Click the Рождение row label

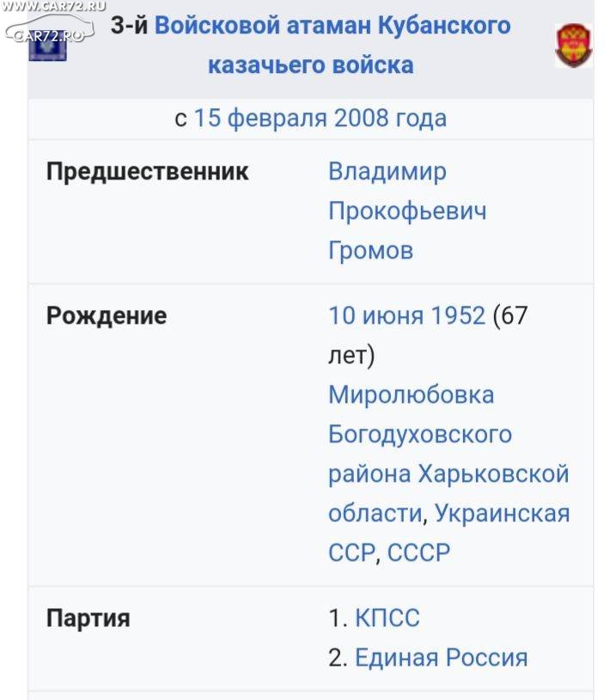click(107, 315)
